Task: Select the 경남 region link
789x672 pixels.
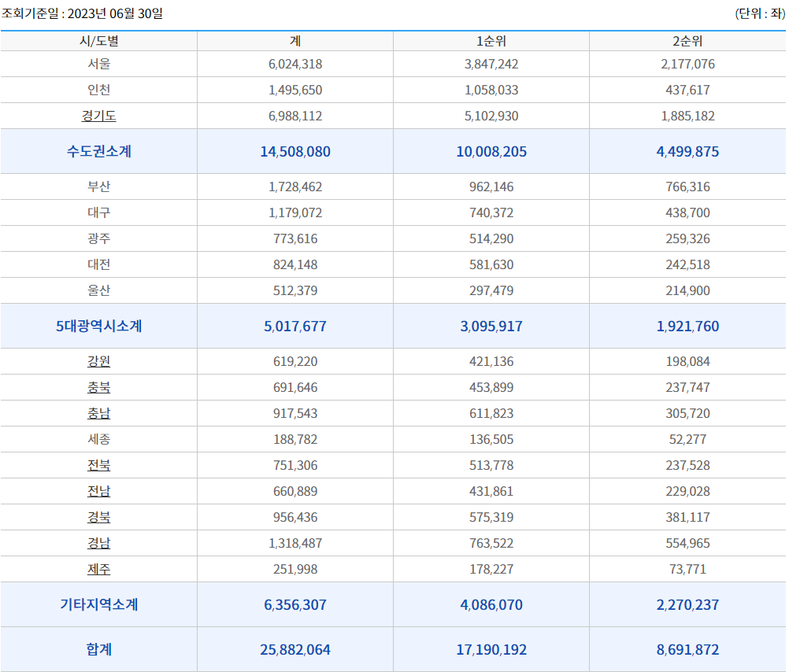Action: pyautogui.click(x=98, y=542)
